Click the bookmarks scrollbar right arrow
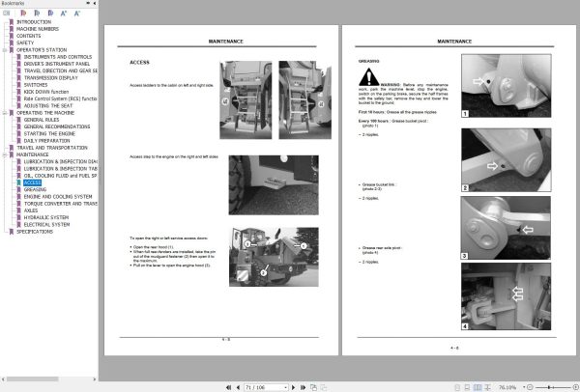Image resolution: width=580 pixels, height=392 pixels. click(95, 379)
